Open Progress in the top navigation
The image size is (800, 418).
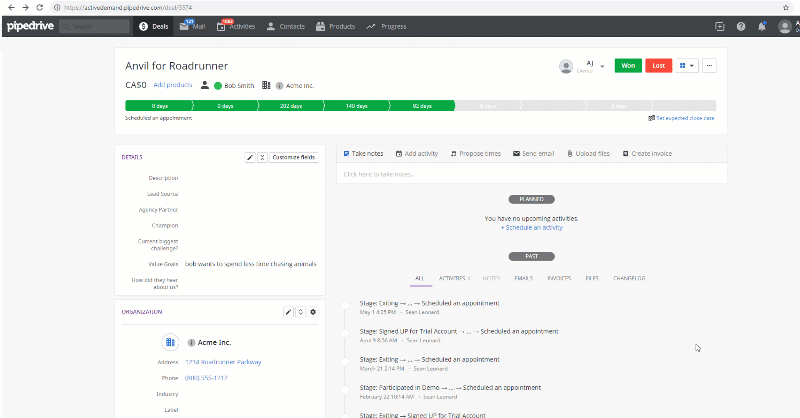point(386,27)
